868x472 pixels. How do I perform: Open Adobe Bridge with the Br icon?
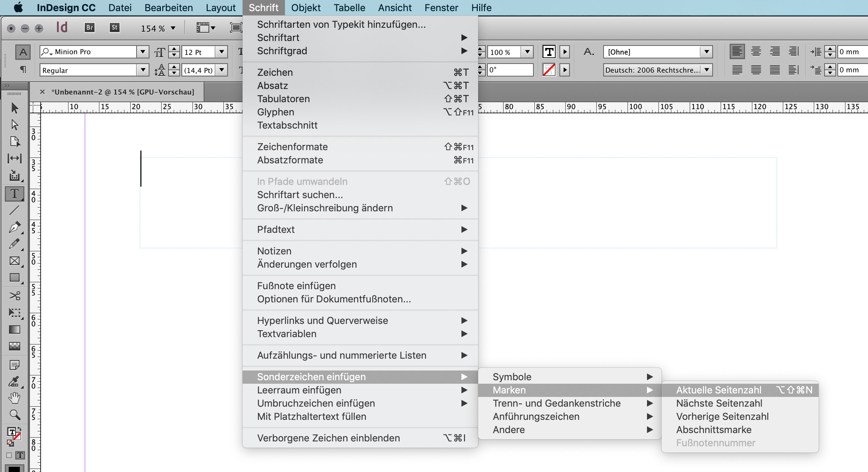[90, 28]
